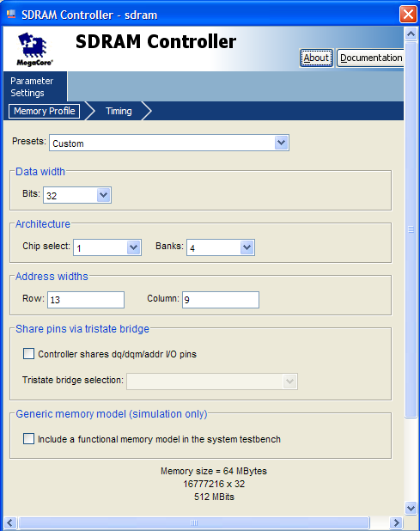Click the vertical scrollbar up arrow
The height and width of the screenshot is (531, 420).
[411, 34]
